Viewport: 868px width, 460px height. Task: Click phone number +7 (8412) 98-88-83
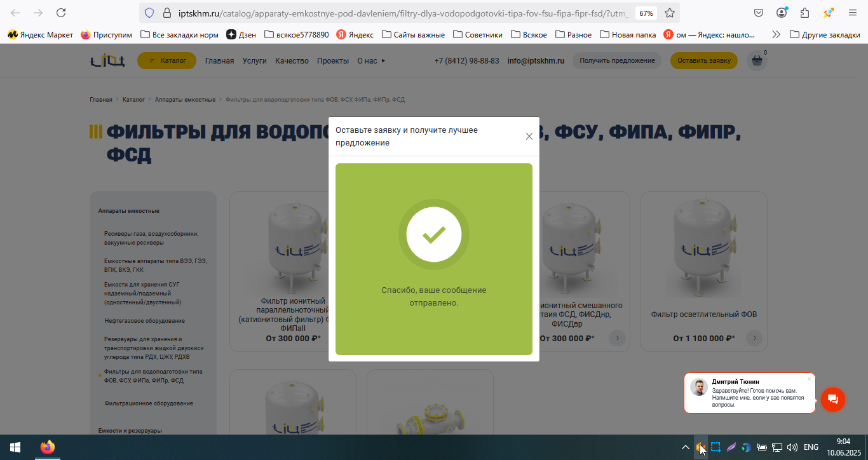point(466,61)
